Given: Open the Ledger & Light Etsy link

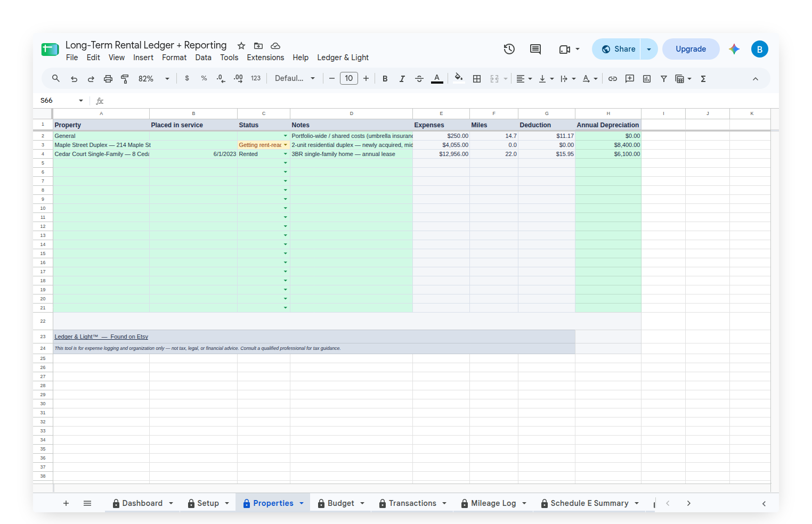Looking at the screenshot, I should 101,337.
